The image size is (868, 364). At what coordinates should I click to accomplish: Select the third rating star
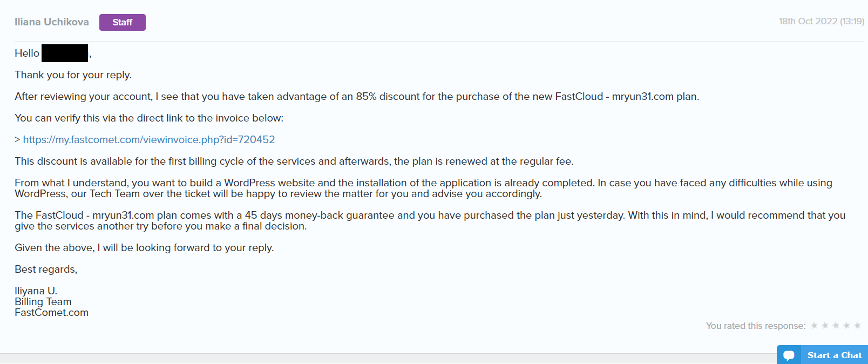point(836,325)
